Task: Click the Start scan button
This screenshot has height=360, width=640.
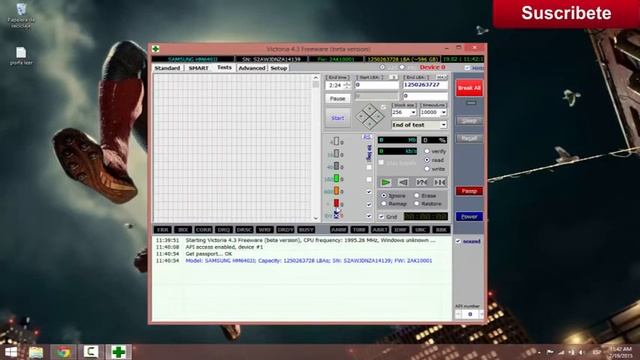Action: [x=338, y=118]
